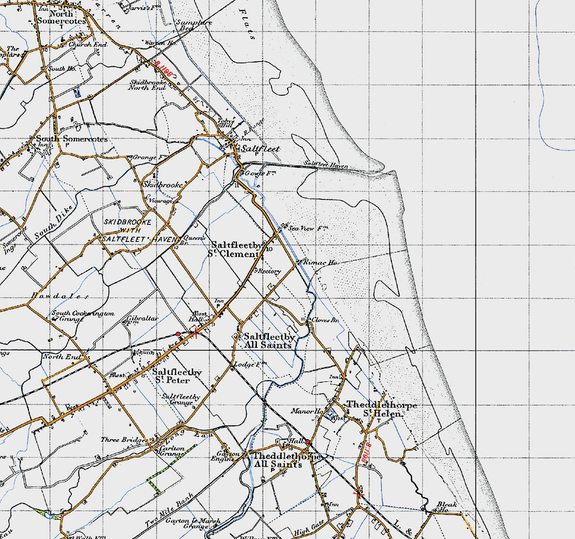The image size is (575, 539).
Task: Click South Cockerington Grange label
Action: coord(83,316)
